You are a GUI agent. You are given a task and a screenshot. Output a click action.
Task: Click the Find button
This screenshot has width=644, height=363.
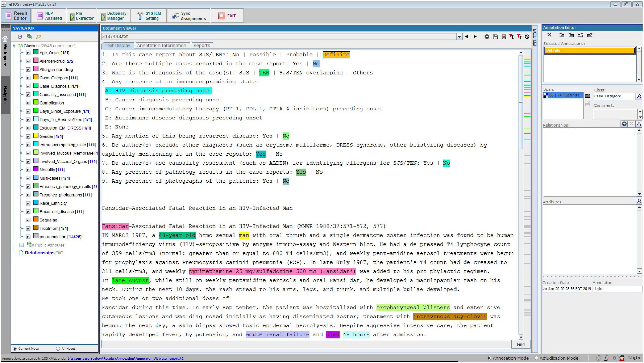pyautogui.click(x=521, y=345)
